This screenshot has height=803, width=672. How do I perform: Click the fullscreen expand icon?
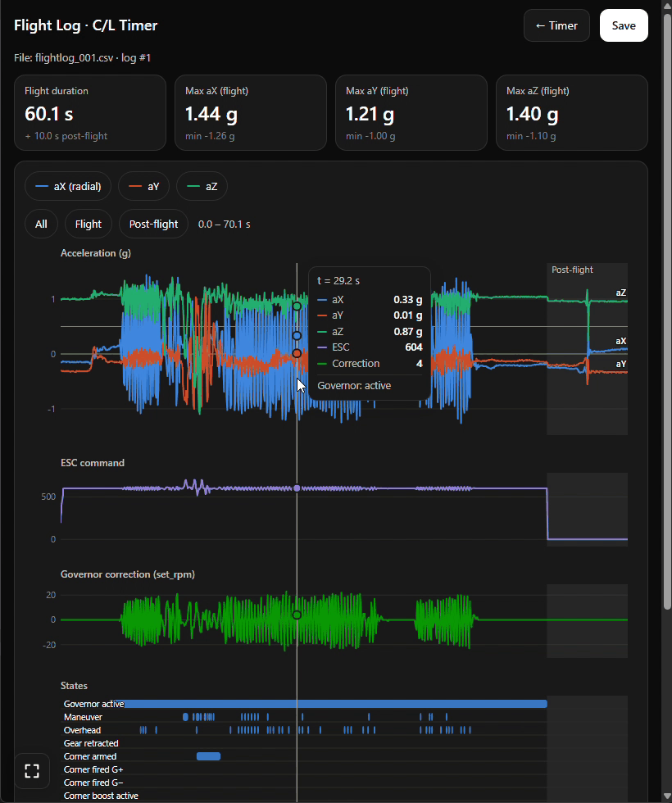point(32,771)
